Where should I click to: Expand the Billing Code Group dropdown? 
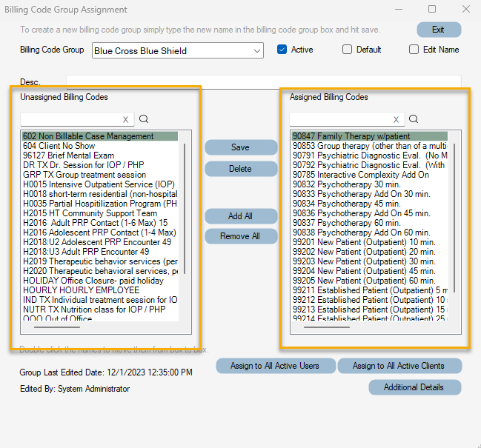tap(256, 51)
